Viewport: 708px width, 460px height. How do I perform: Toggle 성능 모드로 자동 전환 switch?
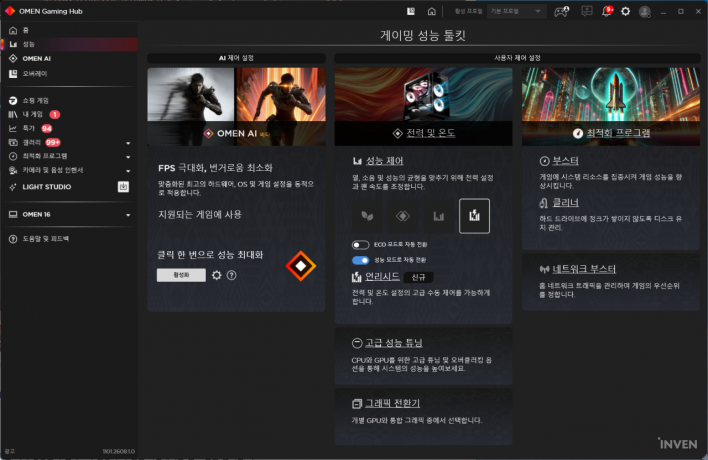[x=360, y=260]
